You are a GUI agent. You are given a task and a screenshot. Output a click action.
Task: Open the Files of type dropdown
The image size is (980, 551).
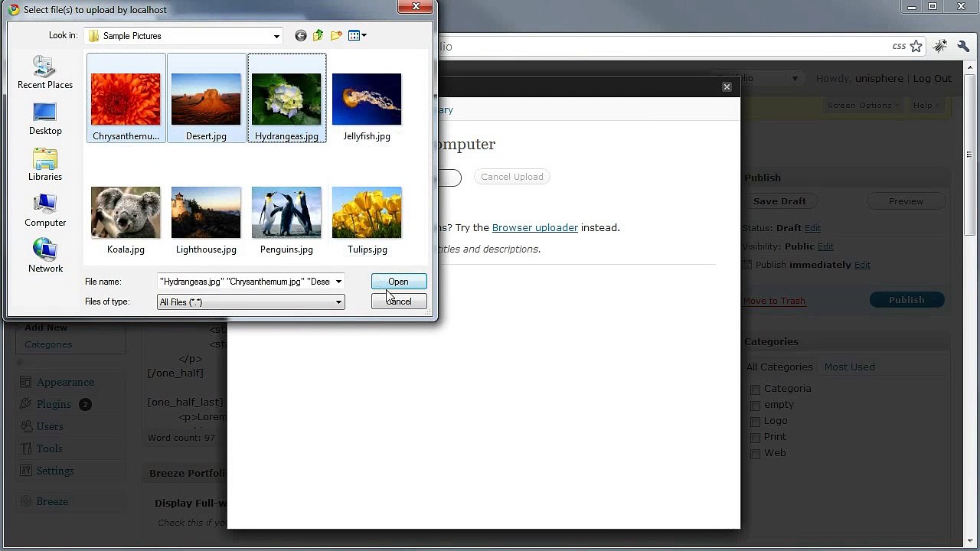click(251, 302)
